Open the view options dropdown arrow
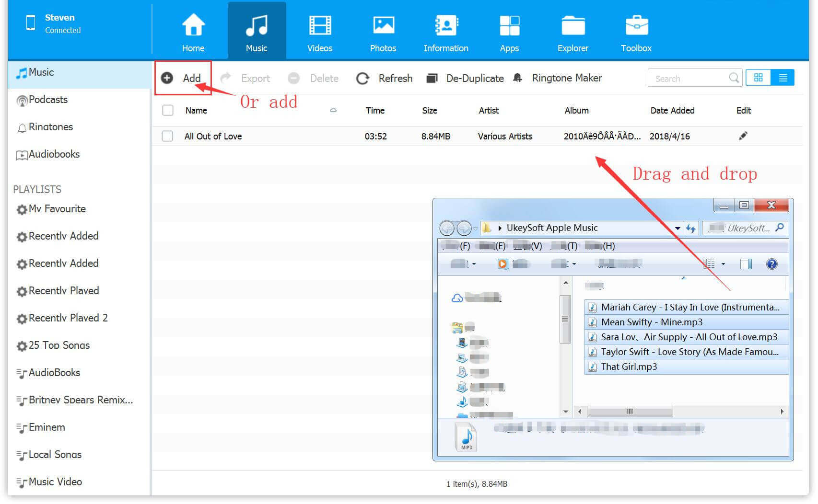 tap(723, 264)
